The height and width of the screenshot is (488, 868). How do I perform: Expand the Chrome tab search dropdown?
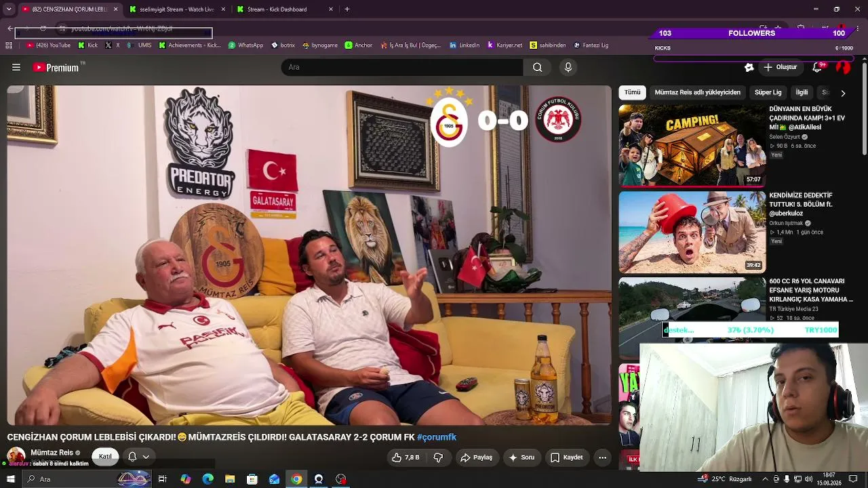point(9,9)
